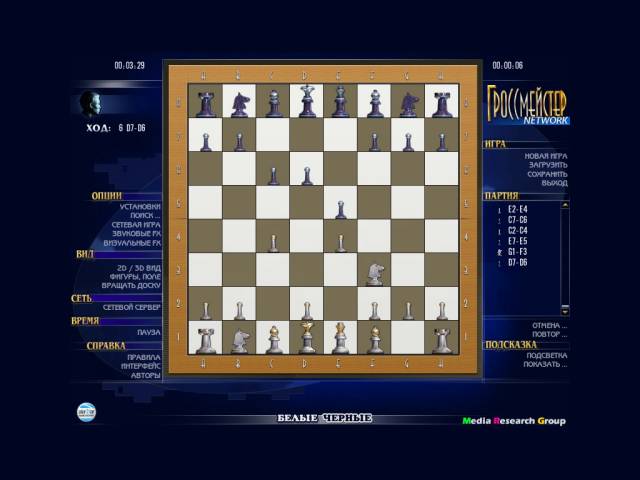Choose ЗАГРУЗИТЬ to load a game
This screenshot has height=480, width=640.
(547, 165)
